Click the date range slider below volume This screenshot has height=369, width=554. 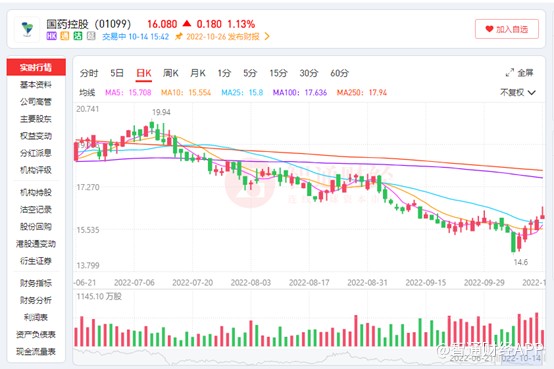point(309,357)
